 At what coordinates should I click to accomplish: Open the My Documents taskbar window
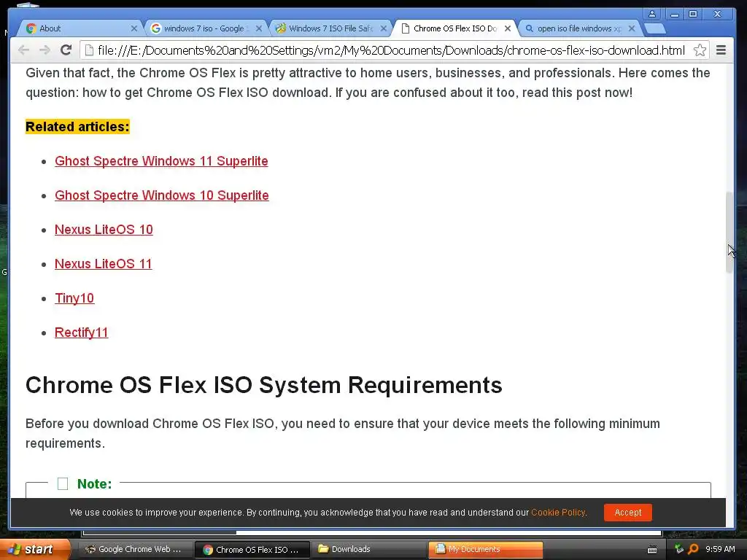point(485,550)
